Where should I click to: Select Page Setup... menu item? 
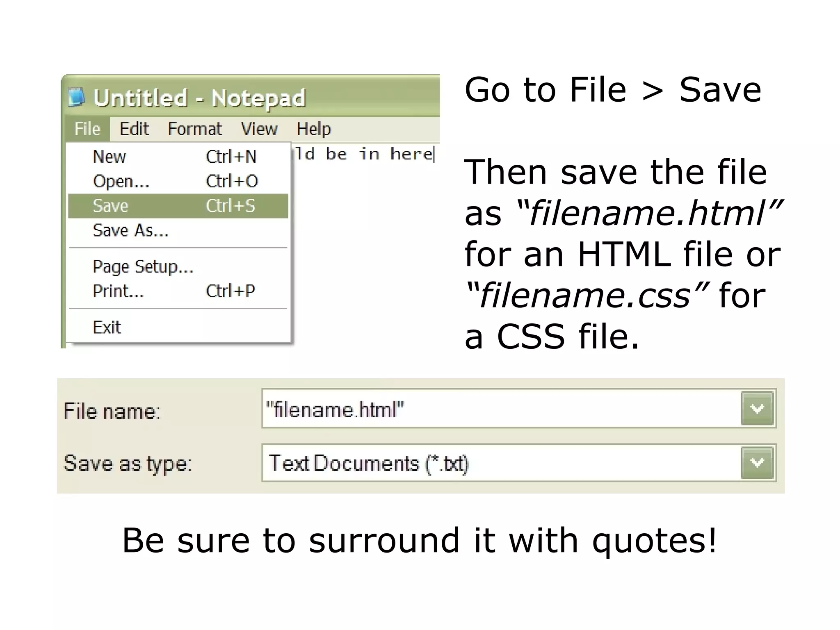(x=178, y=266)
